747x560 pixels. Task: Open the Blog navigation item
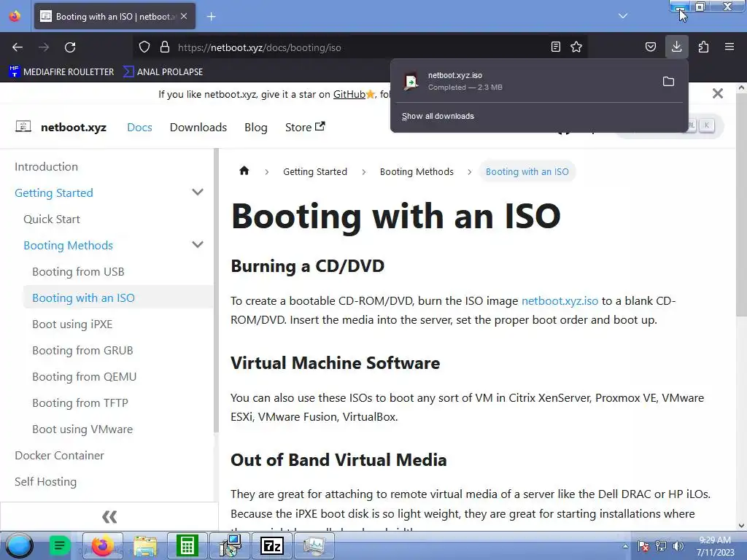pyautogui.click(x=256, y=127)
